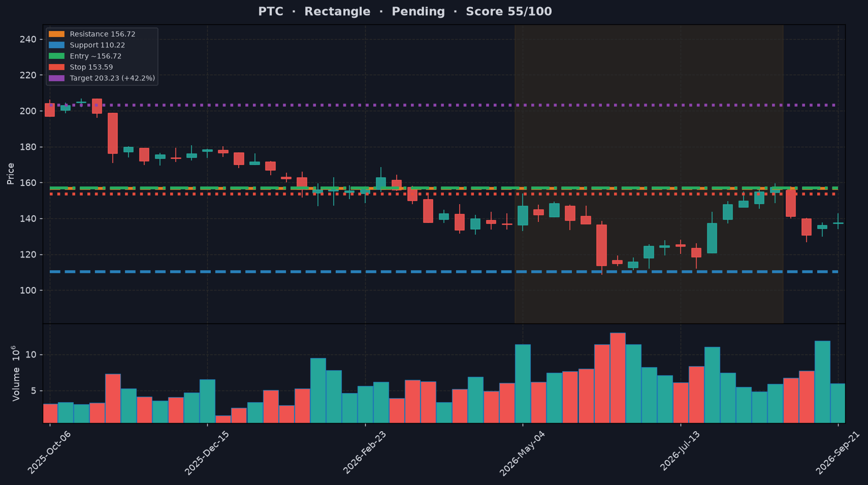Click the tallest red volume bar

pos(618,378)
